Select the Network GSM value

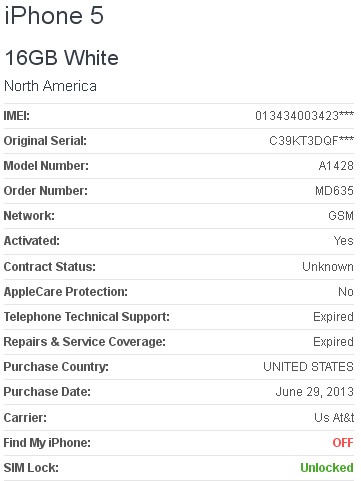click(x=341, y=216)
